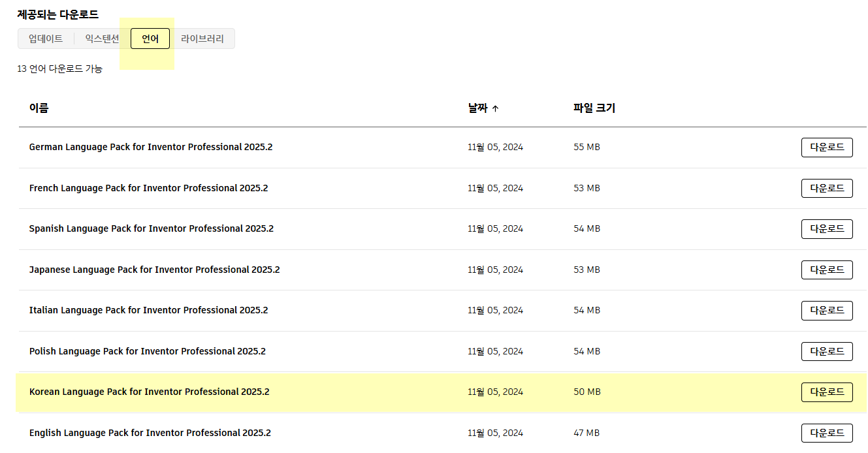Select the German Language Pack name

click(x=151, y=147)
